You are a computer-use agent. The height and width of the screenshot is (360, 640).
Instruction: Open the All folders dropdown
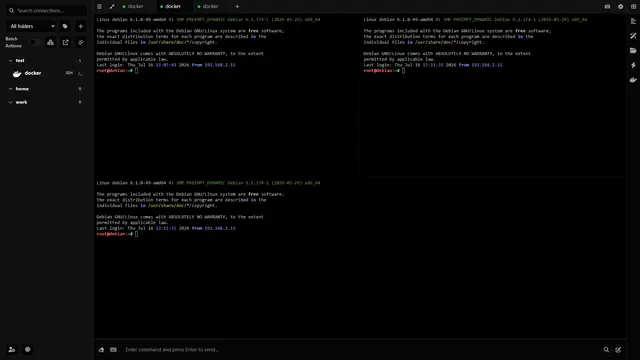[x=32, y=26]
